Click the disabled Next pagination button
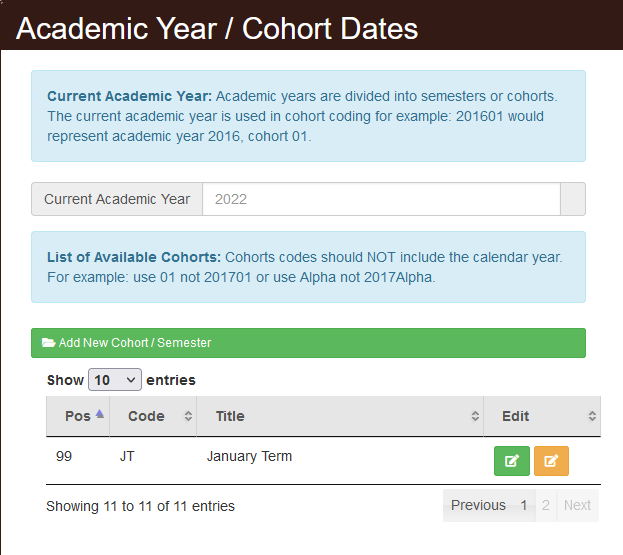 click(577, 505)
